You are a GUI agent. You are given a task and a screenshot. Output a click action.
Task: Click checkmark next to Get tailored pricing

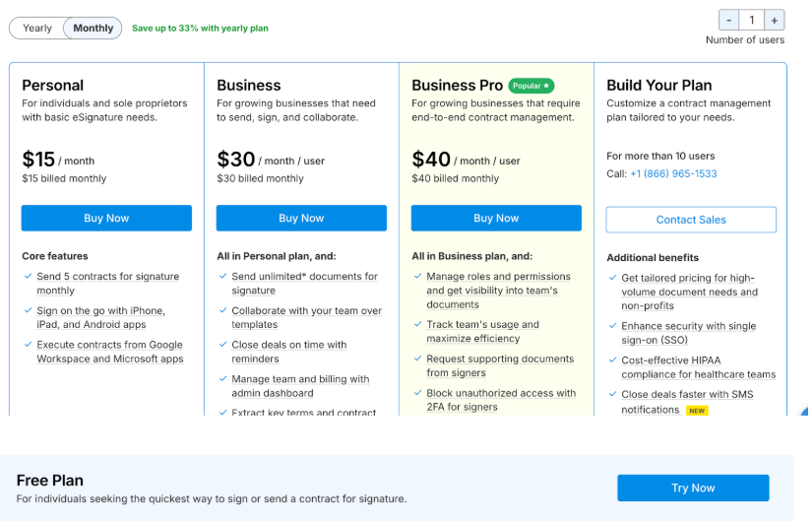click(612, 278)
